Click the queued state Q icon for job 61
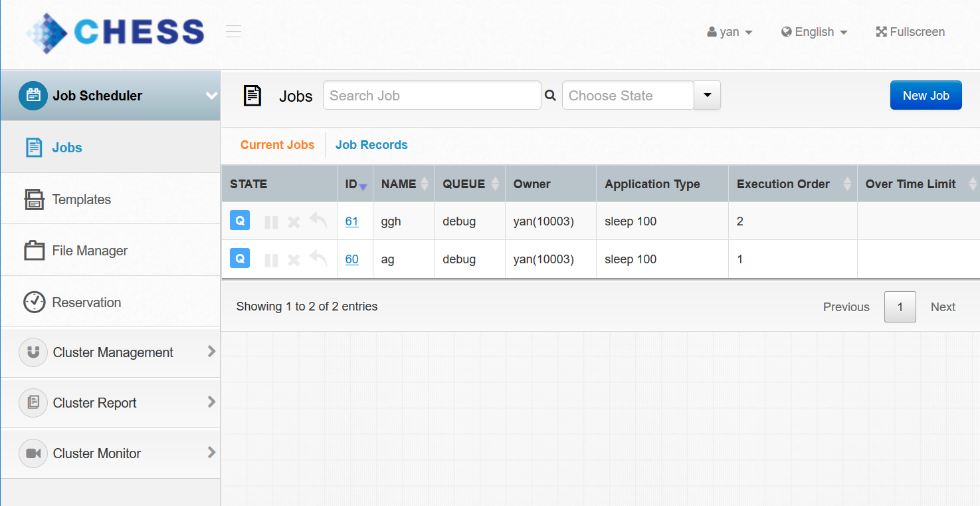 [240, 221]
